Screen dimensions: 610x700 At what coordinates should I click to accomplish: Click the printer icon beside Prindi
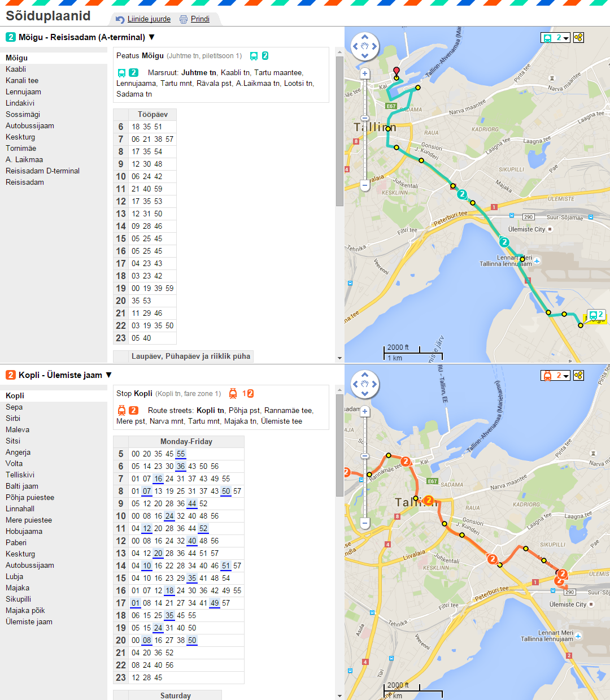pos(184,19)
